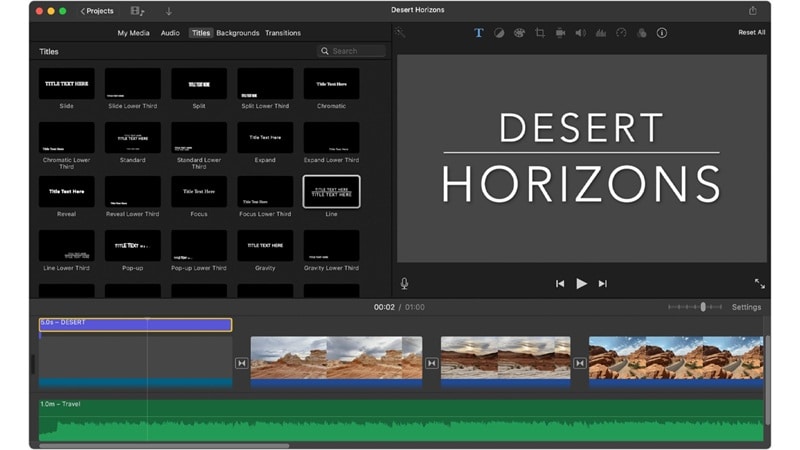Select the cropping tool icon
The image size is (800, 450).
click(x=540, y=33)
